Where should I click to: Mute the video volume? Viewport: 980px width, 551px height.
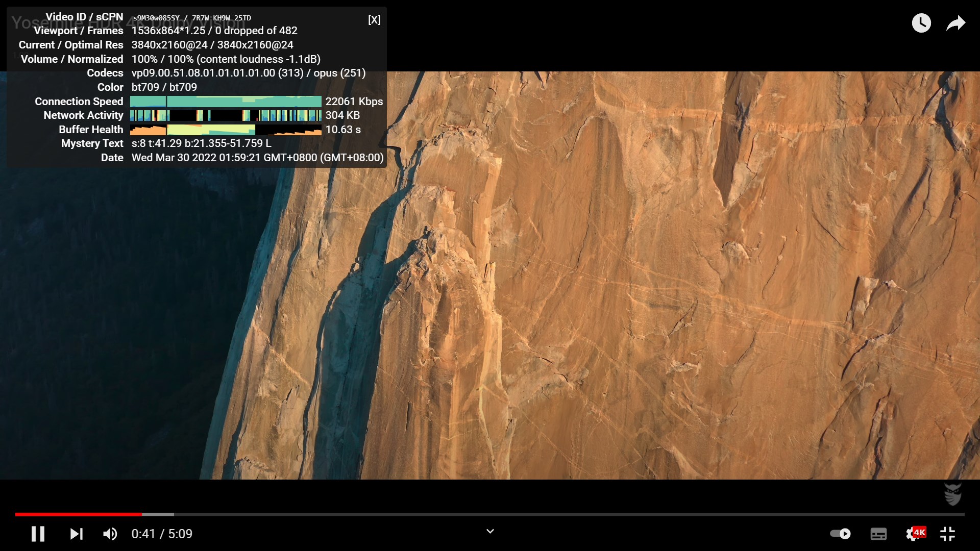(110, 534)
